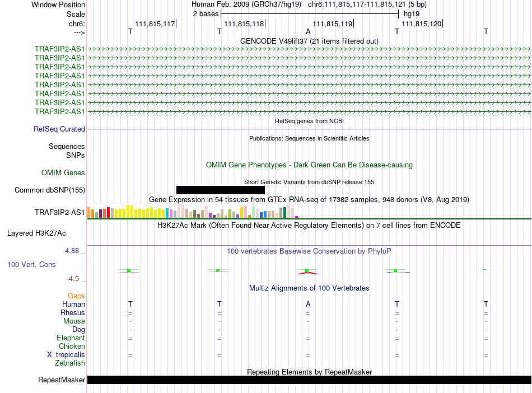Click the Human Feb. 2009 (GRCh37/hg19) title
532x393 pixels.
[246, 4]
